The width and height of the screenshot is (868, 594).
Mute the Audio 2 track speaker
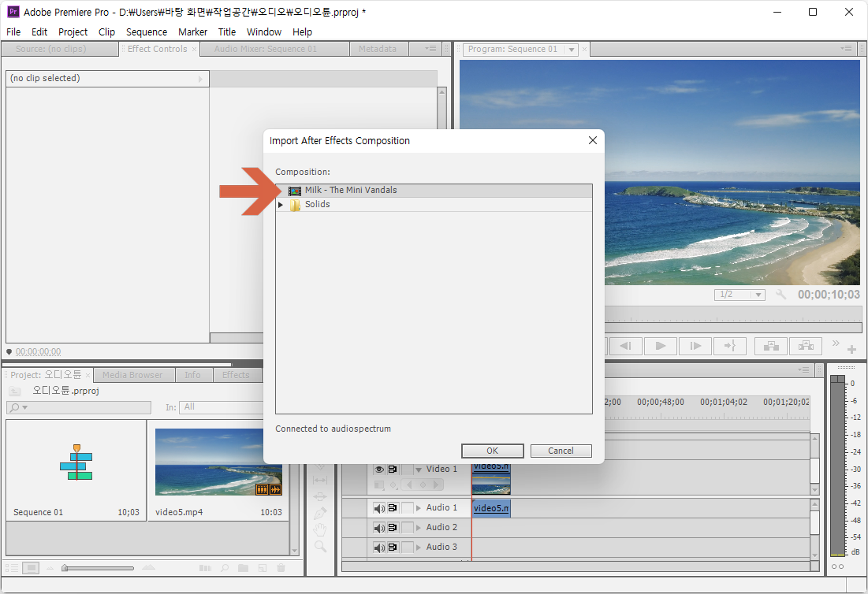click(x=379, y=528)
